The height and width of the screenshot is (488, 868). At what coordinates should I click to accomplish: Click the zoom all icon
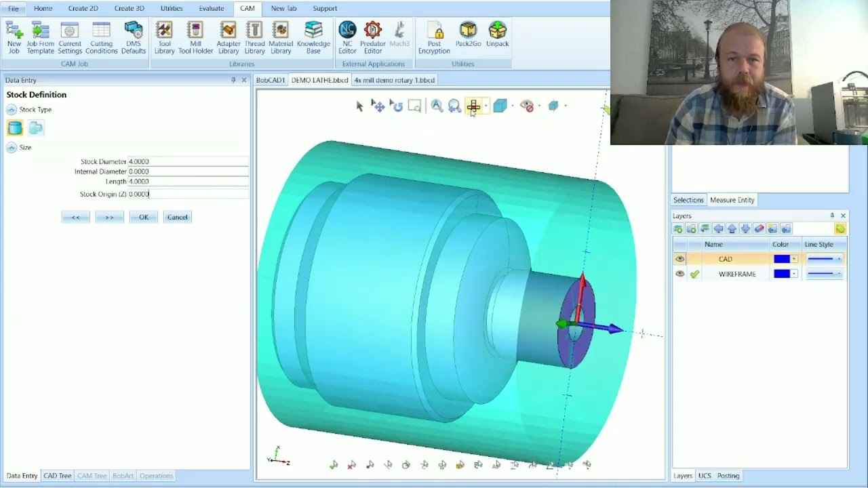pyautogui.click(x=437, y=106)
